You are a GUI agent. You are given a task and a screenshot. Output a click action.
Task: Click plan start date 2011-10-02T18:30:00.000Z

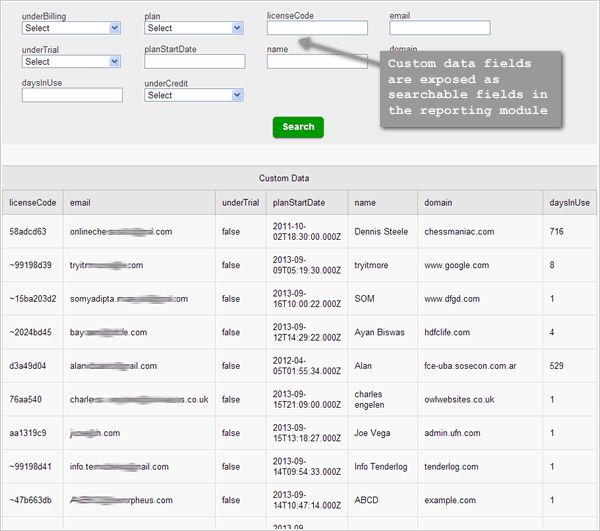coord(307,231)
